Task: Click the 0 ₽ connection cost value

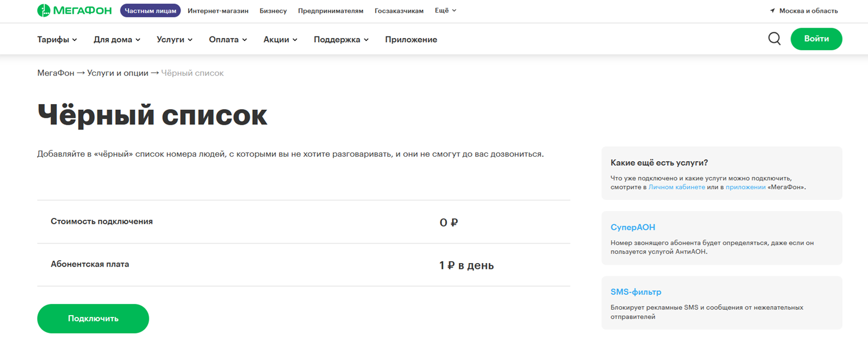Action: 448,223
